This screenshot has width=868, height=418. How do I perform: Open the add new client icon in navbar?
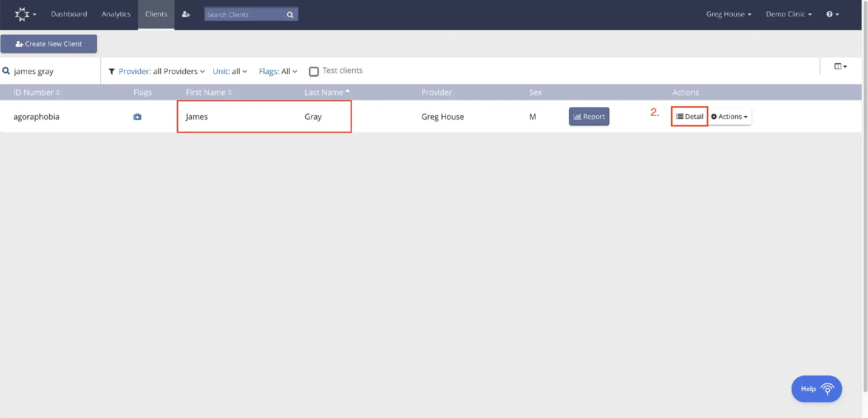(x=186, y=14)
